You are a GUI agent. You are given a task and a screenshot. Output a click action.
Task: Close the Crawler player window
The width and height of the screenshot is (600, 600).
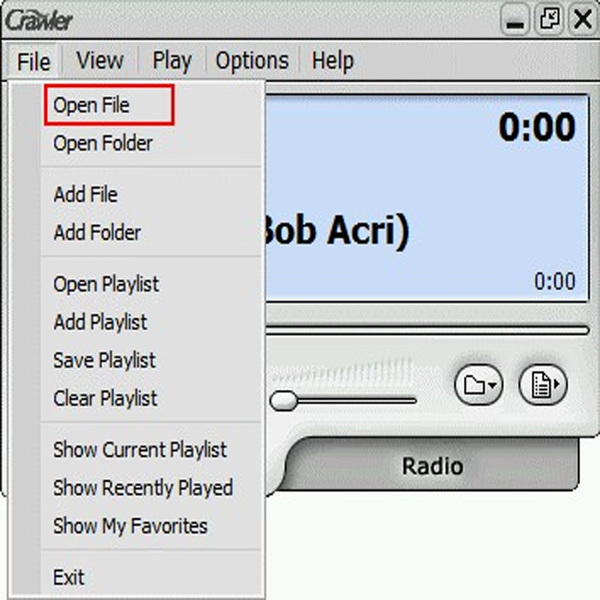(x=583, y=19)
